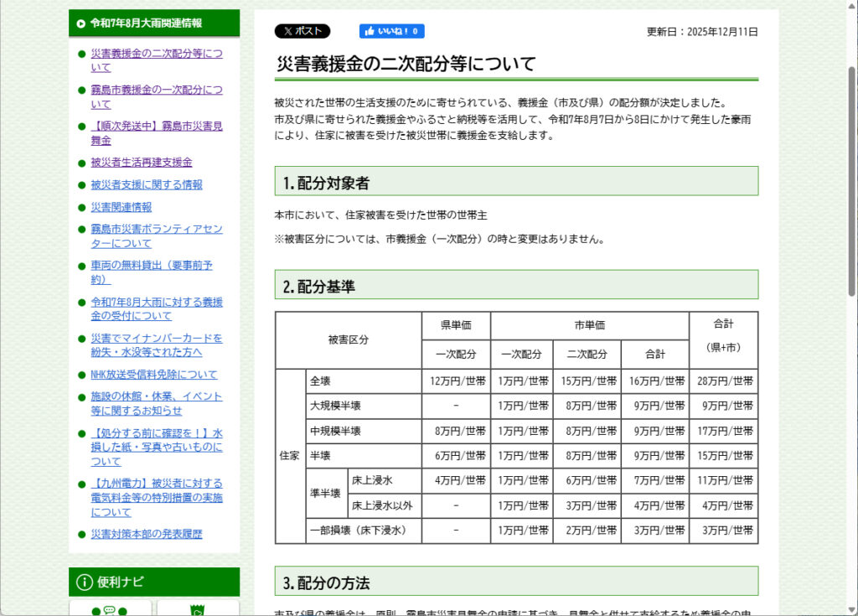858x616 pixels.
Task: Click NHK放送受信料免除について link
Action: 153,375
